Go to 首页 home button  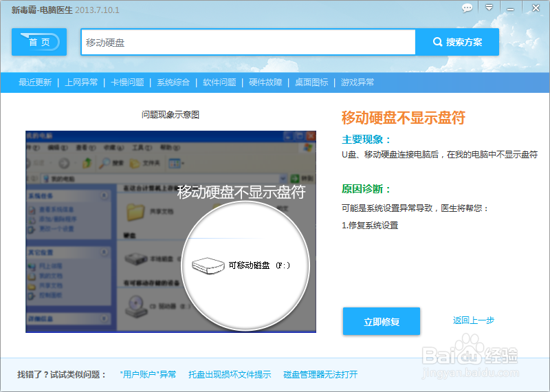pyautogui.click(x=39, y=42)
